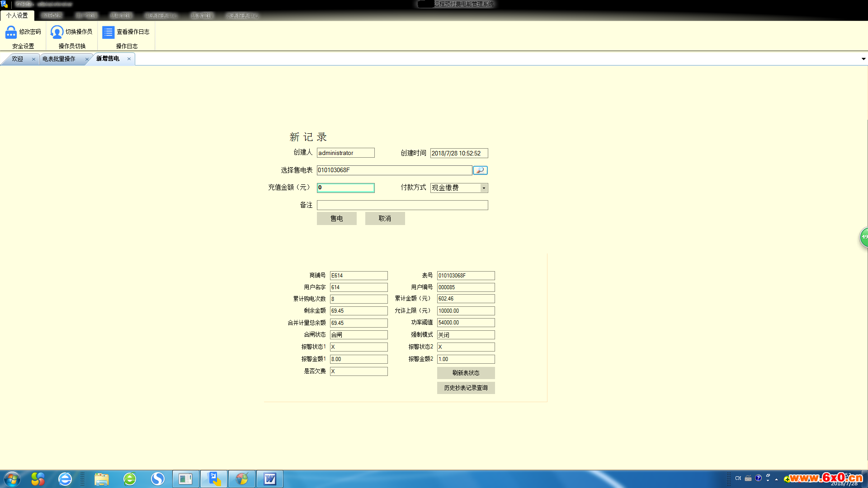Click the 历史抄表记录查询 button
The width and height of the screenshot is (868, 488).
466,388
